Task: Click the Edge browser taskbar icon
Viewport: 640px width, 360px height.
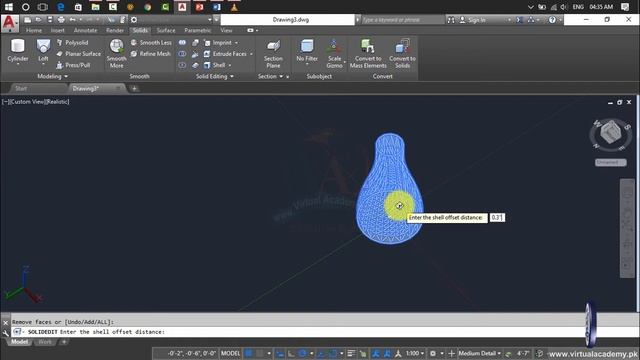Action: (61, 7)
